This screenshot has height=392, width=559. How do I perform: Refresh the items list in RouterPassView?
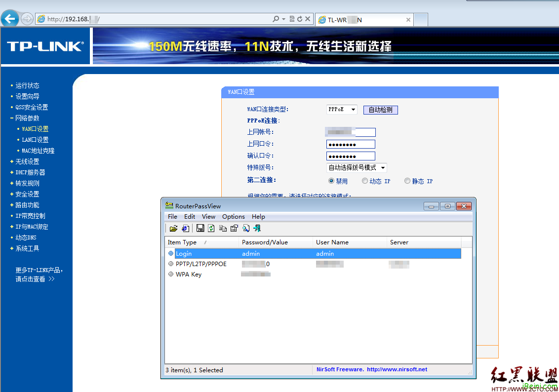tap(211, 228)
